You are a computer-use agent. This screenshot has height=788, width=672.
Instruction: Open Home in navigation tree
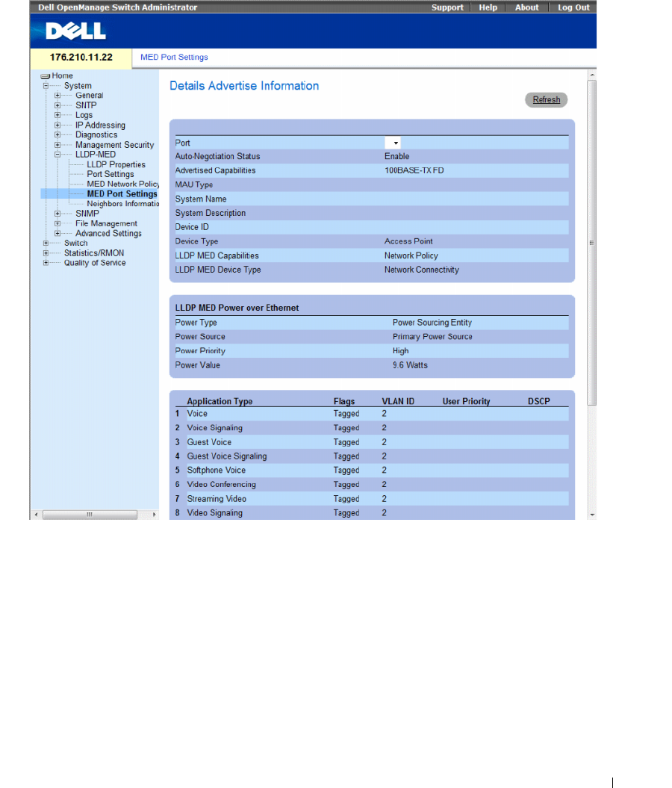pyautogui.click(x=62, y=76)
